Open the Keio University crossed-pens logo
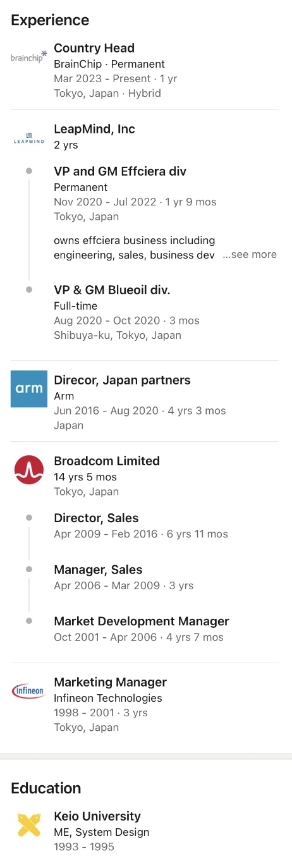 tap(29, 825)
